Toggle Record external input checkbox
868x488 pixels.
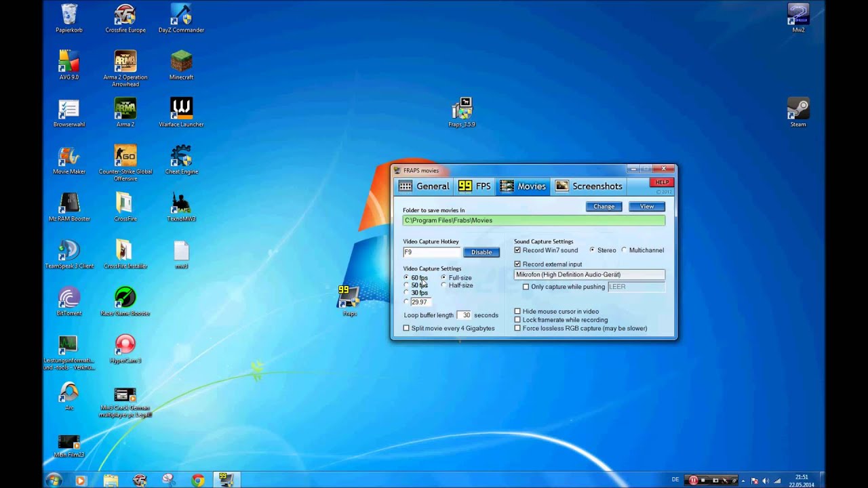[517, 264]
